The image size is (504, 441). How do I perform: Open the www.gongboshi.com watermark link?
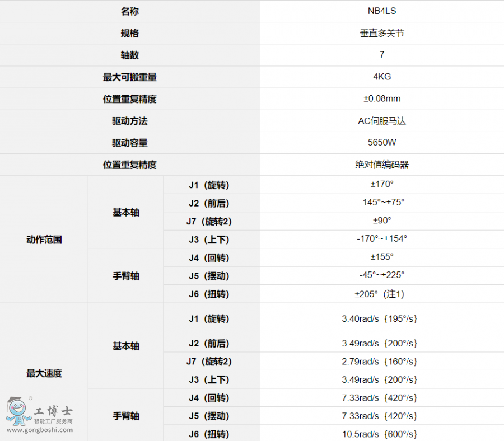39,430
